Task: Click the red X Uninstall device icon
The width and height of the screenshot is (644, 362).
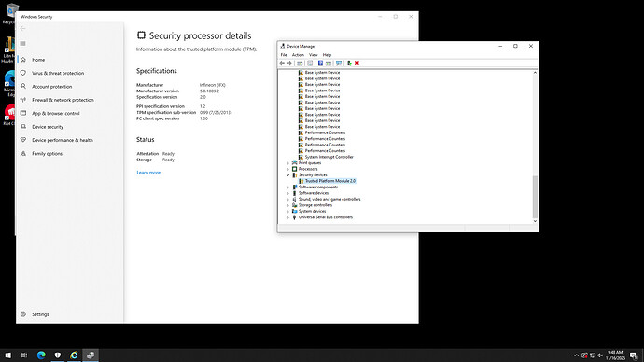Action: 357,63
